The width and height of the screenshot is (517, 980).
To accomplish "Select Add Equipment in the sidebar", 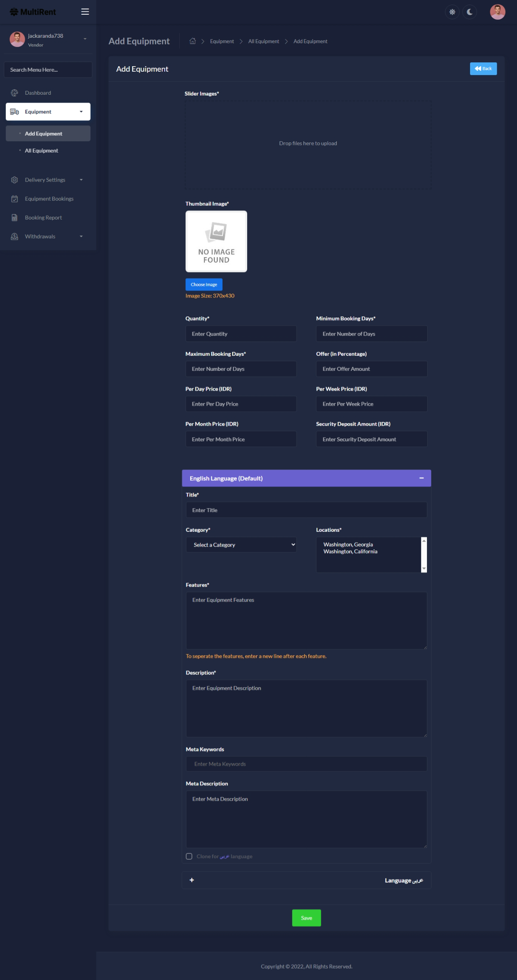I will point(44,134).
